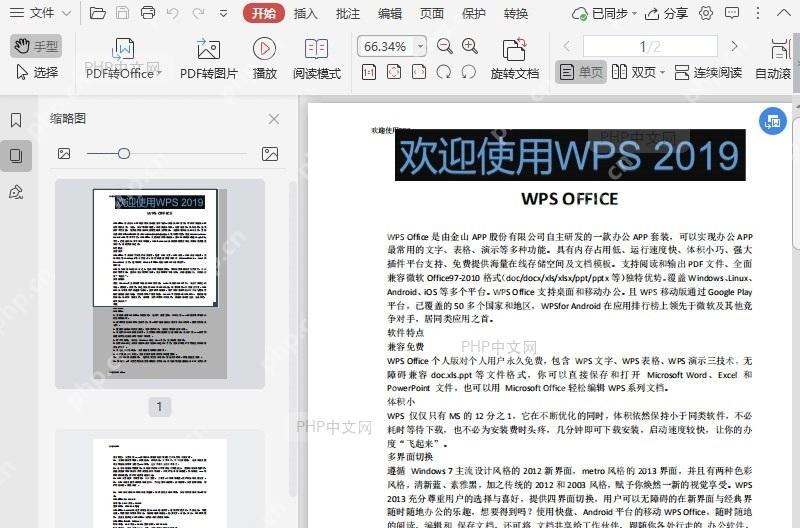Image resolution: width=800 pixels, height=528 pixels.
Task: Click the zoom in magnifier icon
Action: [470, 46]
